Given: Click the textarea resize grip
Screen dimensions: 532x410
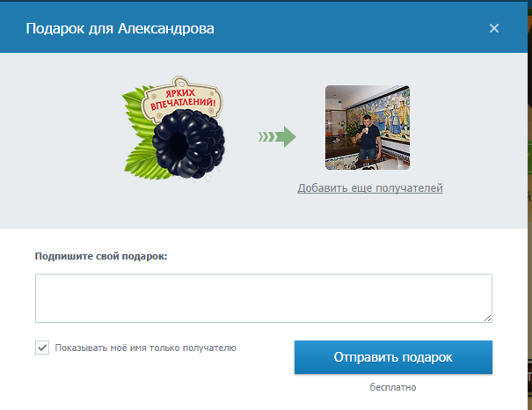Looking at the screenshot, I should tap(487, 318).
